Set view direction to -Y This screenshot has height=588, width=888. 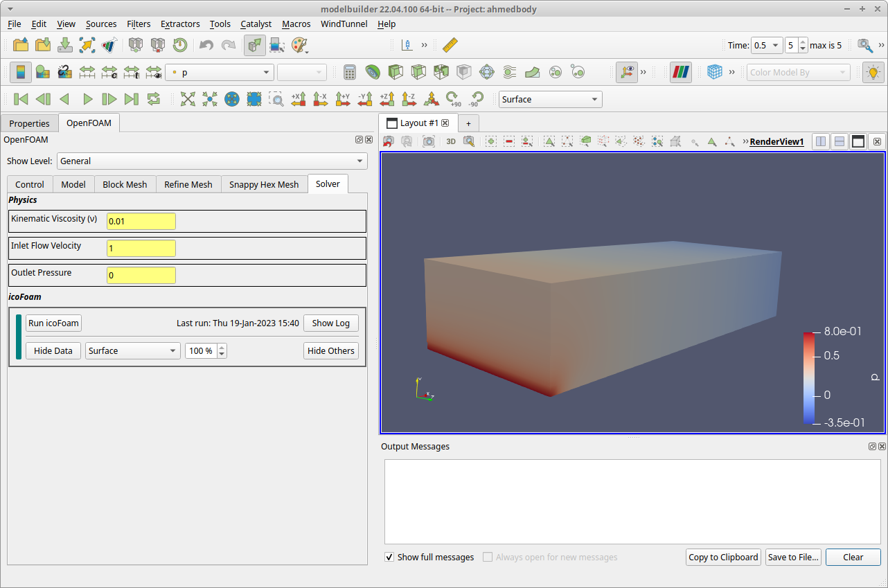click(x=365, y=99)
